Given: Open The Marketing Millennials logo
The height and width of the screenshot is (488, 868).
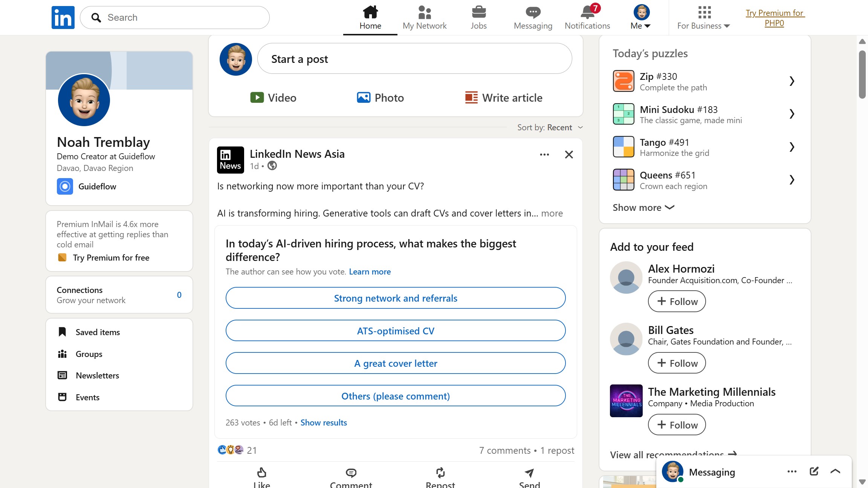Looking at the screenshot, I should [x=626, y=401].
